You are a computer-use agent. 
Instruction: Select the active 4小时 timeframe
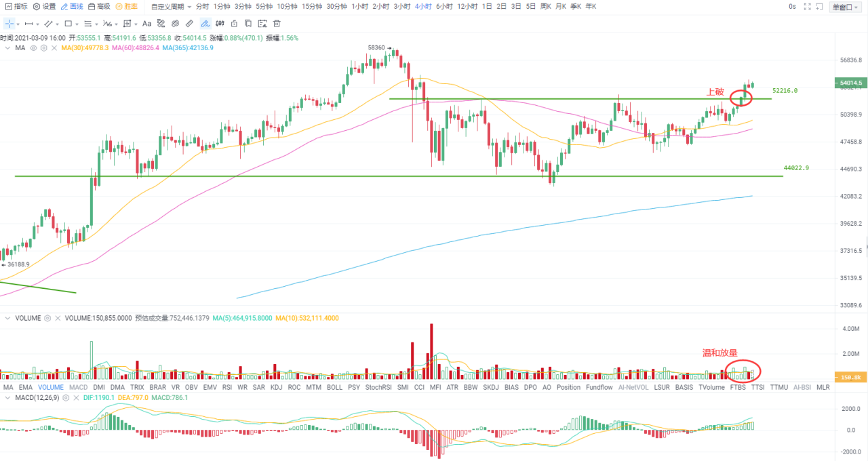(423, 6)
